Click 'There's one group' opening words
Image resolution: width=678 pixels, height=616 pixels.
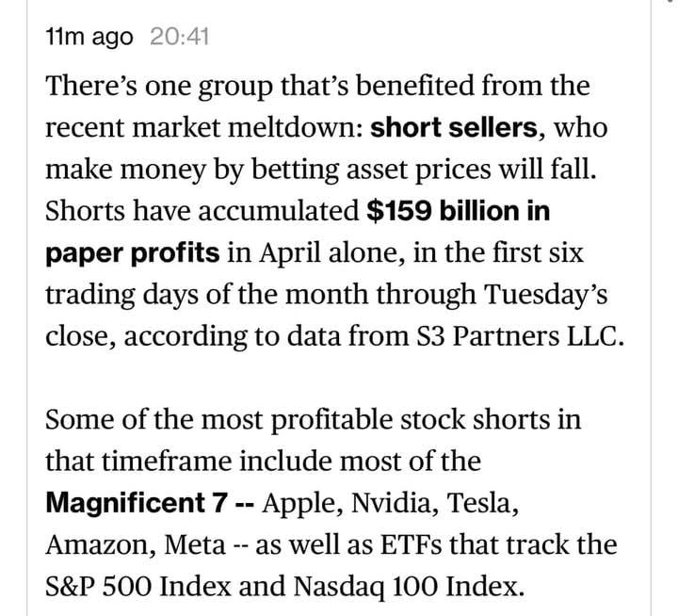point(159,87)
